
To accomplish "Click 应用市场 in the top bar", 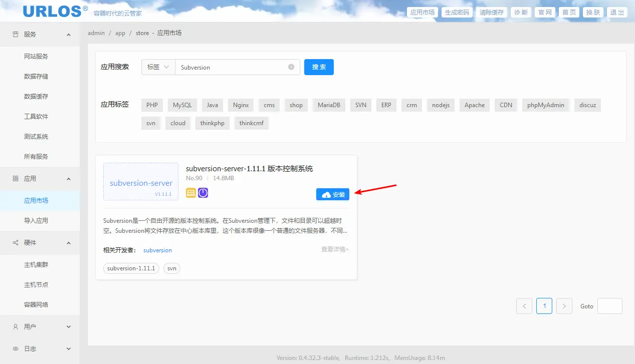I will (422, 13).
